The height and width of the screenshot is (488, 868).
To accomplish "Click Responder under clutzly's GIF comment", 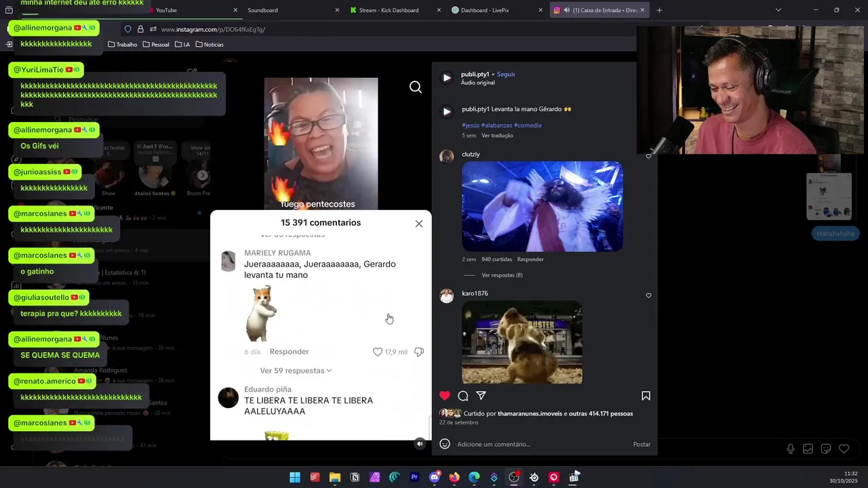I will coord(530,259).
